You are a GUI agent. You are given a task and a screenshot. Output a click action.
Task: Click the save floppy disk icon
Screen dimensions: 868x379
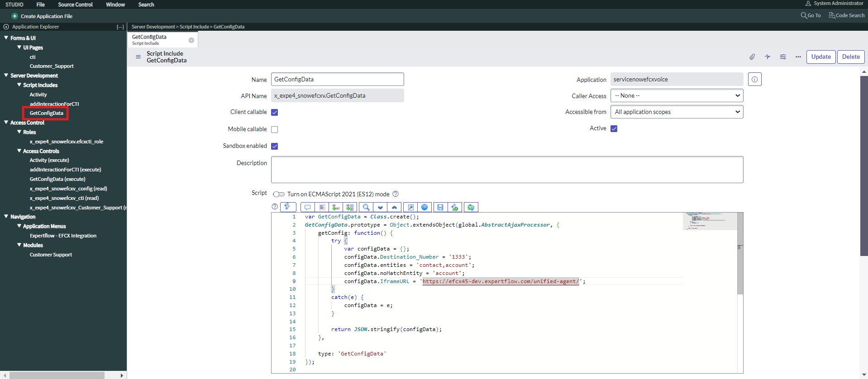coord(440,207)
